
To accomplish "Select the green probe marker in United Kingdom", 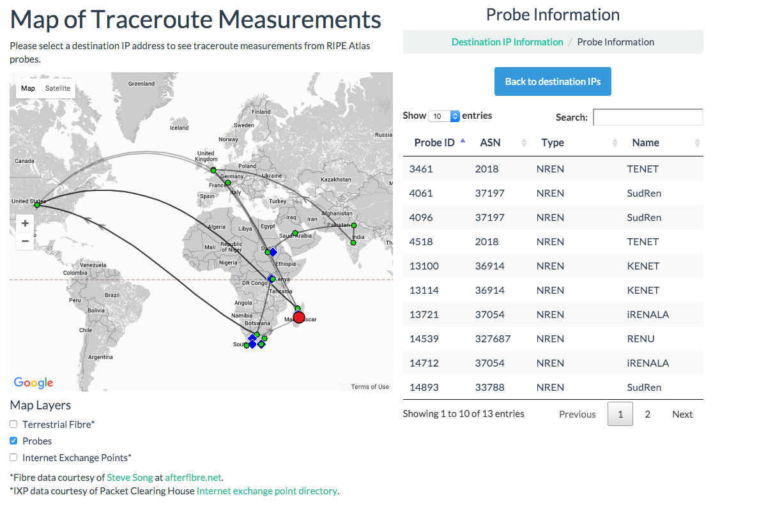I will [x=213, y=171].
